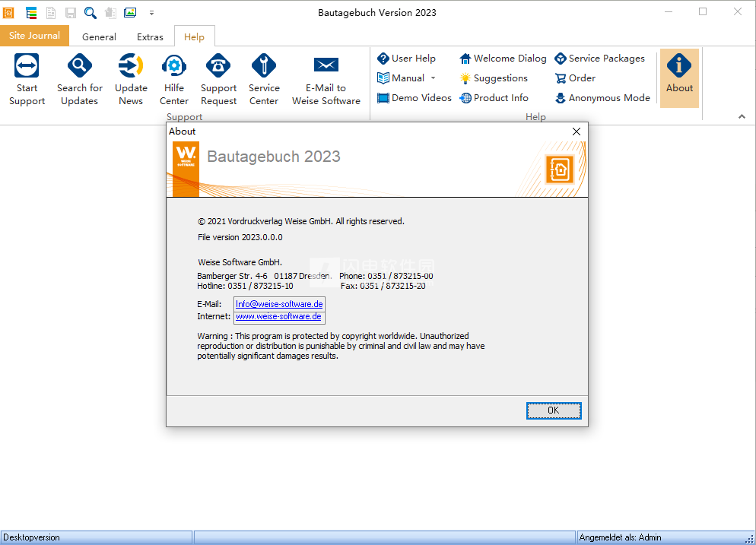Show the Welcome Dialog
This screenshot has height=545, width=756.
(503, 59)
